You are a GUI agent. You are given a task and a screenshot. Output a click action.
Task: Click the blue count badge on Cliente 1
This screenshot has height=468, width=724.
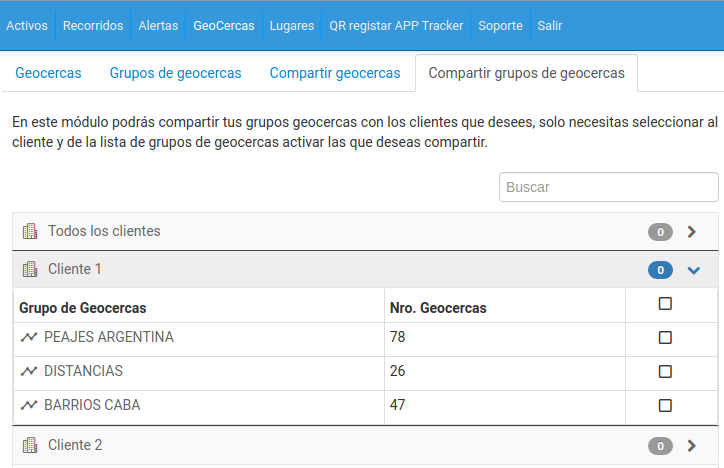click(x=660, y=270)
